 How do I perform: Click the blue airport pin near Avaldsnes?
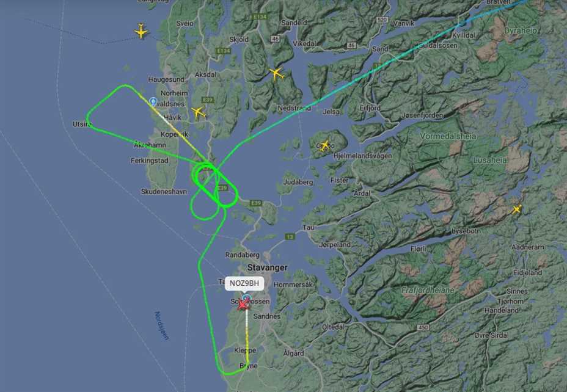click(153, 102)
